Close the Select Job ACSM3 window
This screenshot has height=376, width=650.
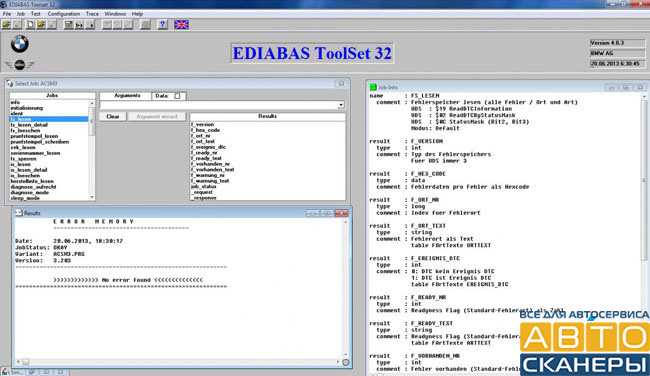[x=341, y=84]
